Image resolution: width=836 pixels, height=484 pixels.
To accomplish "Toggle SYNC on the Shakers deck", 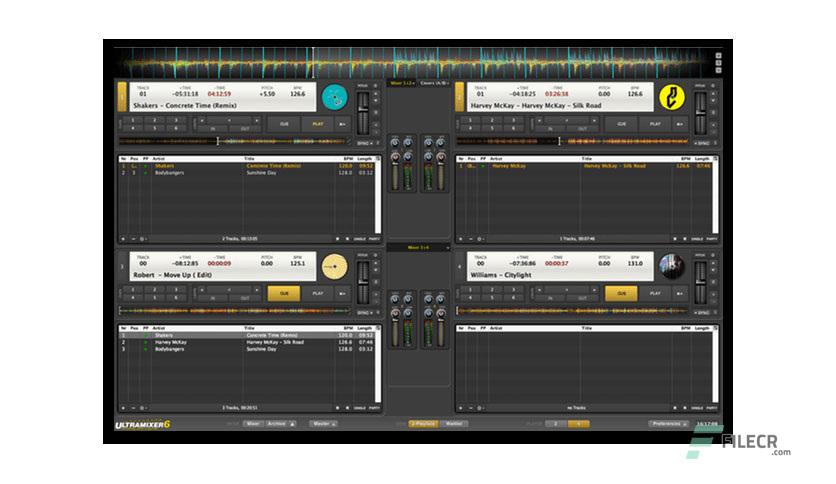I will pyautogui.click(x=364, y=143).
